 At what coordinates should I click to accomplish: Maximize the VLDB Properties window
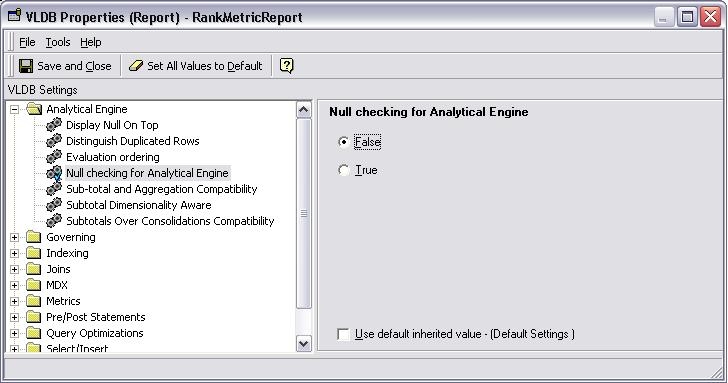pos(687,17)
